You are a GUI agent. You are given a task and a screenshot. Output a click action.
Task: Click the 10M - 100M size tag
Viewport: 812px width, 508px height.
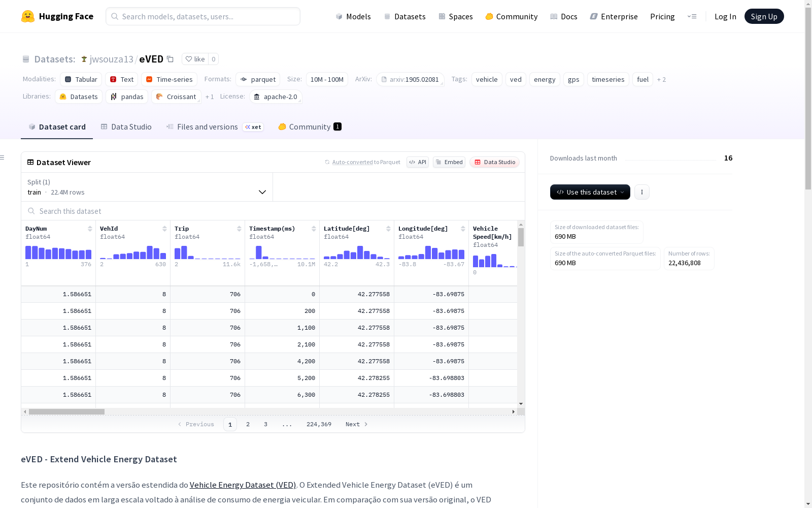point(327,79)
